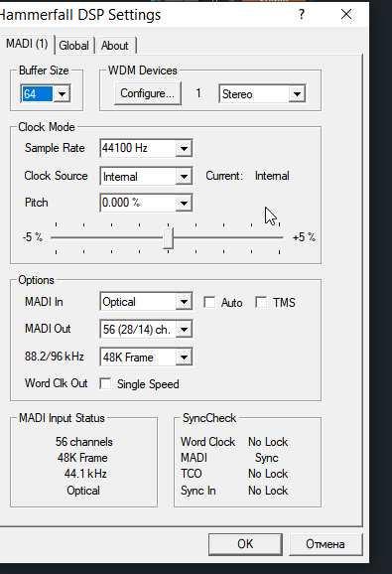Screen dimensions: 392x574
Task: Click the +5 % pitch range label
Action: coord(304,237)
